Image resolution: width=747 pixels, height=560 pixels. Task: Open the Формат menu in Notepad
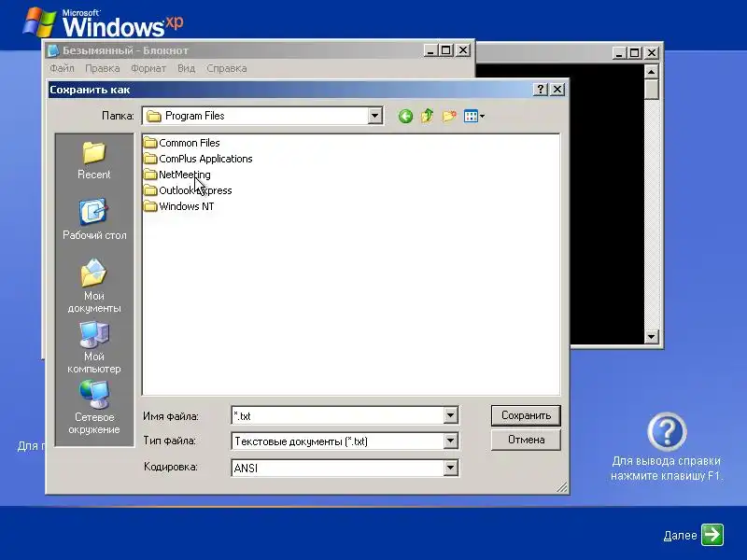click(148, 68)
